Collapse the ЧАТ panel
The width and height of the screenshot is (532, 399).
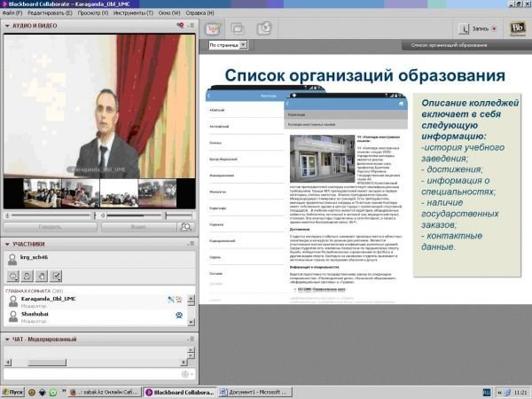[x=8, y=339]
